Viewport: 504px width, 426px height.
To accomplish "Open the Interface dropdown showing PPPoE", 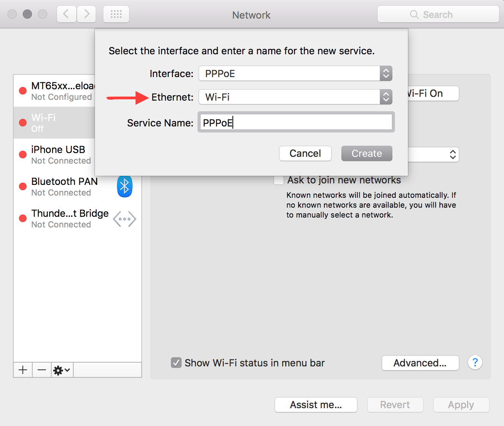I will tap(295, 73).
